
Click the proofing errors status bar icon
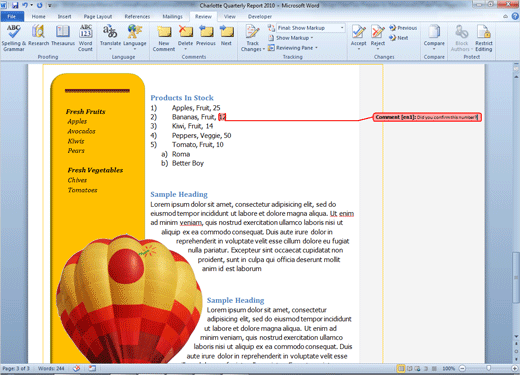pos(76,368)
